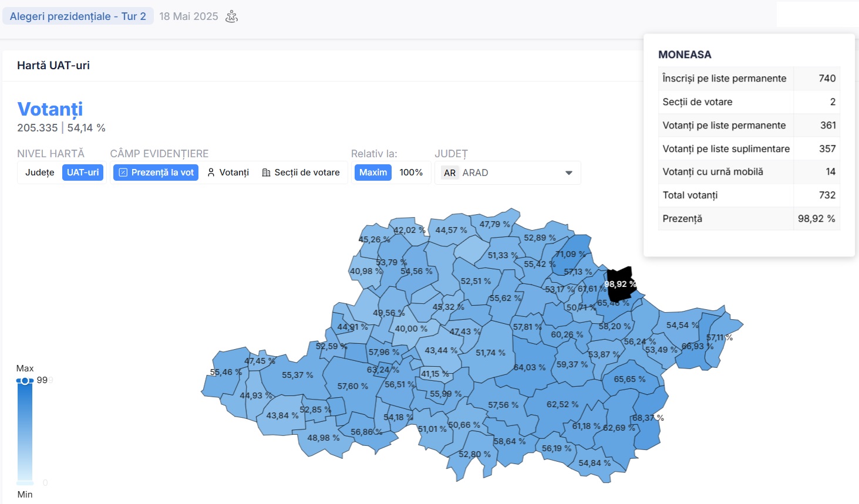
Task: Click the region labeled 60,26 %
Action: coord(567,334)
